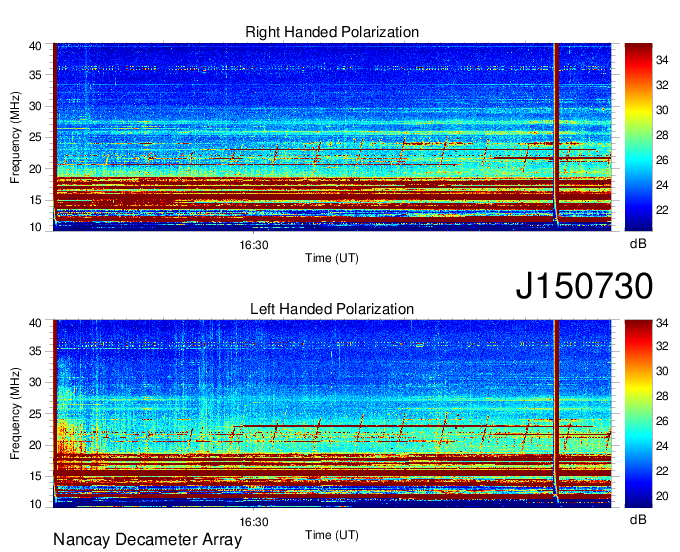Click the 40 MHz tick label on the top plot
The image size is (680, 552).
coord(36,46)
